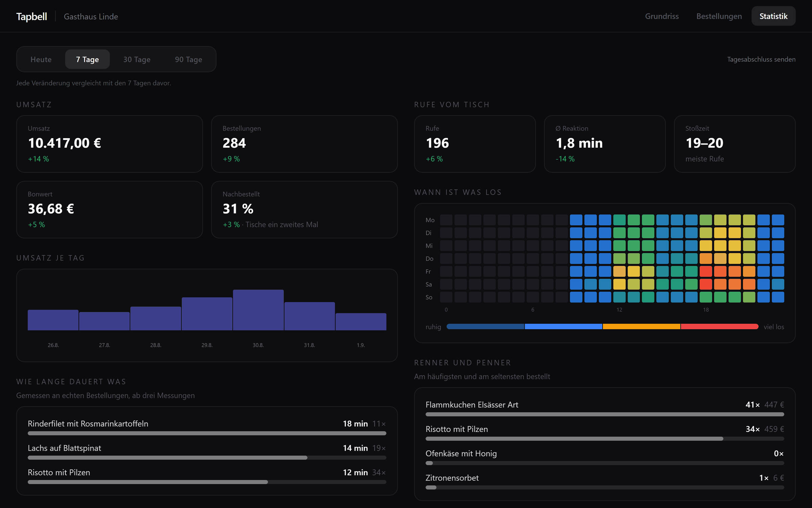Open the Stoßzeit 19–20 card
The image size is (812, 508).
tap(735, 144)
